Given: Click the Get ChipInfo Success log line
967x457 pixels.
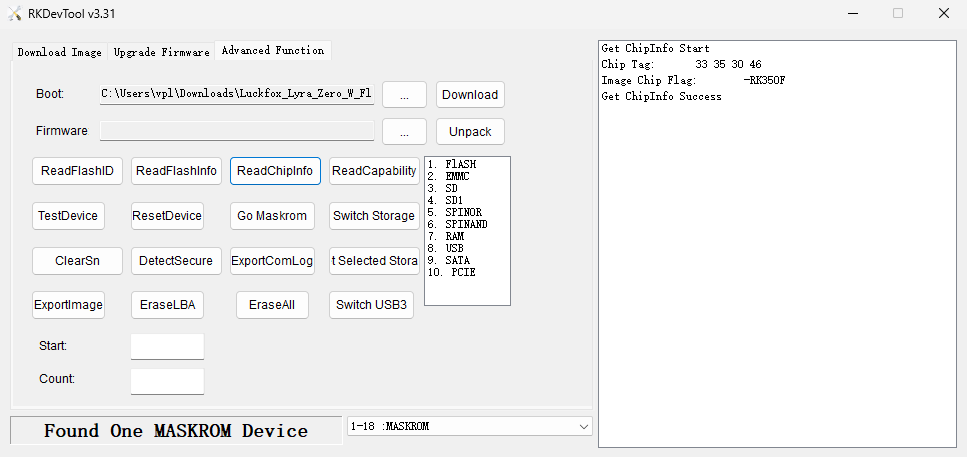Looking at the screenshot, I should 661,96.
